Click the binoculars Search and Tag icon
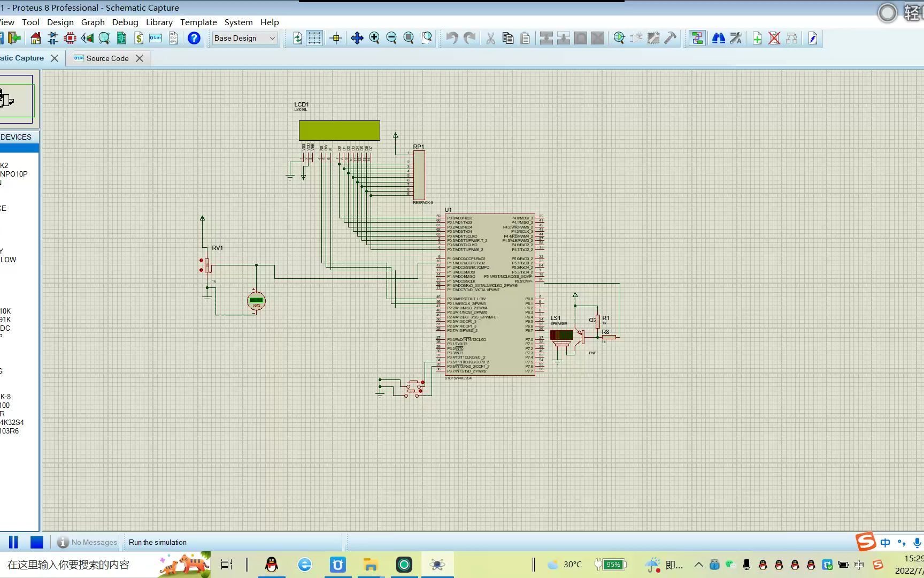Screen dimensions: 924x578 pos(718,38)
